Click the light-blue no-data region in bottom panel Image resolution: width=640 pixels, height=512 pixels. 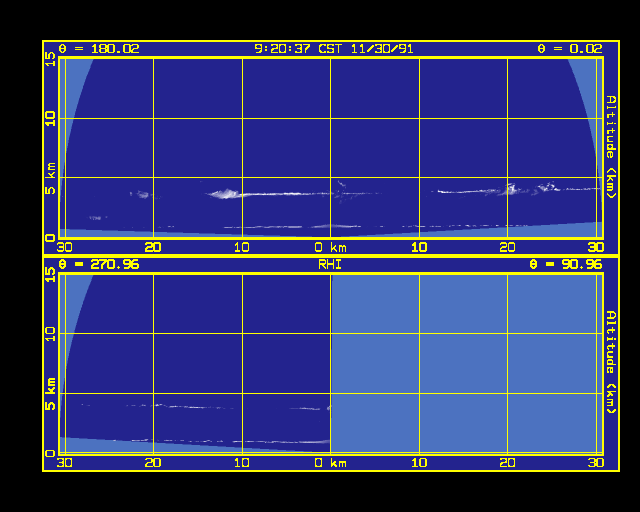[467, 363]
